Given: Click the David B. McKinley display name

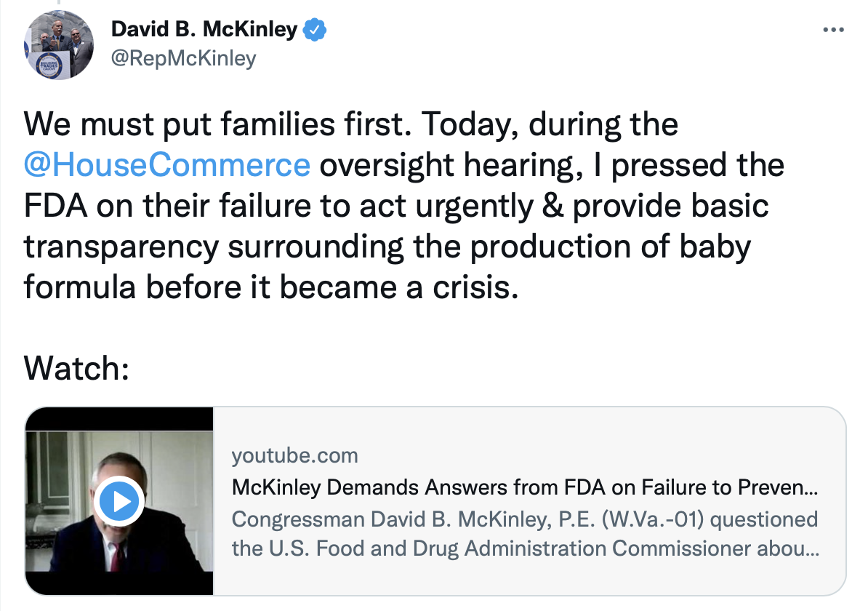Looking at the screenshot, I should point(204,30).
